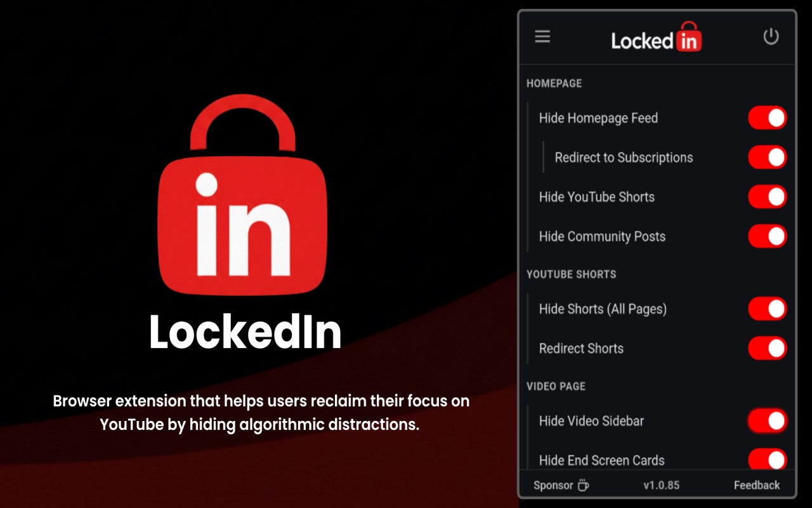Image resolution: width=812 pixels, height=508 pixels.
Task: Click the power button icon
Action: pos(771,36)
